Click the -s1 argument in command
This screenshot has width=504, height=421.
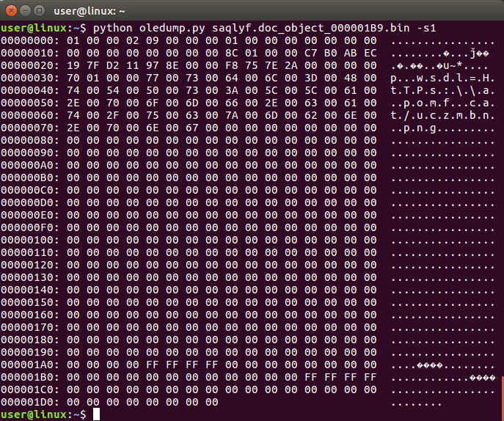coord(426,29)
